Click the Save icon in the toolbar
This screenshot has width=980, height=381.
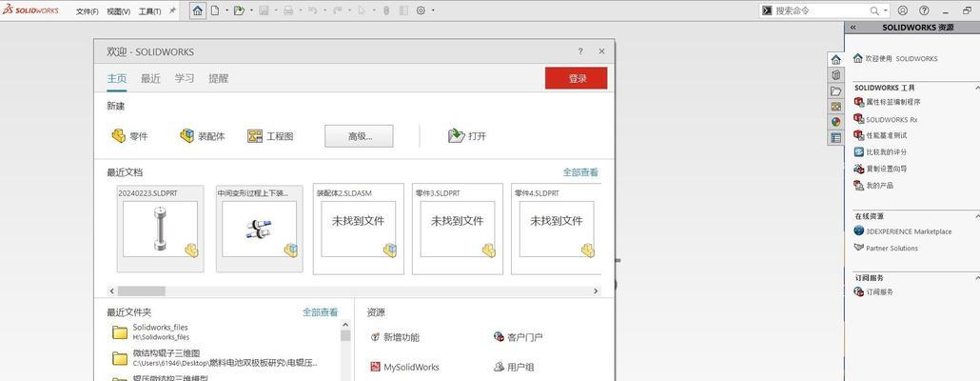coord(264,10)
